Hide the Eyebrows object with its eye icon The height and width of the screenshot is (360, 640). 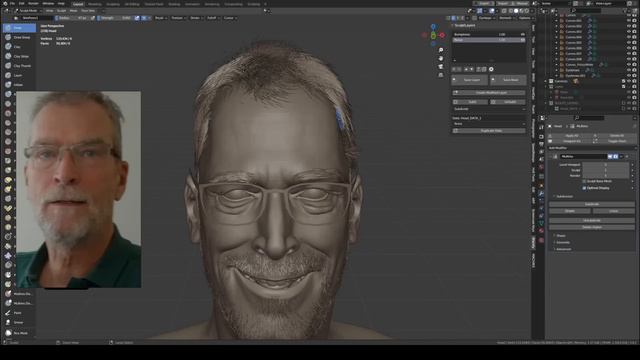pos(629,70)
